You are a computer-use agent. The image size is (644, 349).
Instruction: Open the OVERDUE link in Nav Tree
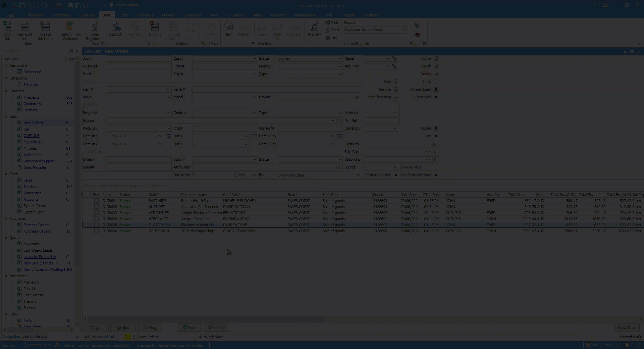coord(32,136)
